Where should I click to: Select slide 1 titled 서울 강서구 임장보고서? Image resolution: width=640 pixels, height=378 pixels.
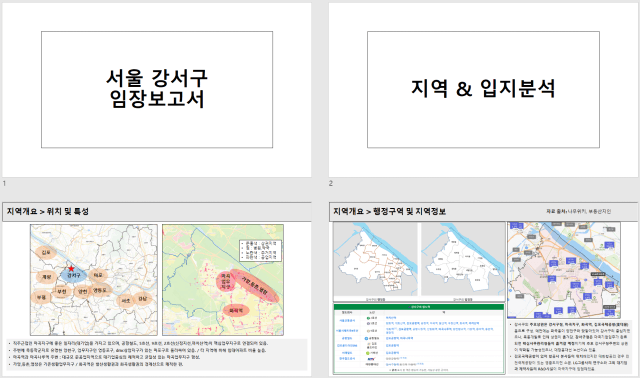tap(157, 90)
